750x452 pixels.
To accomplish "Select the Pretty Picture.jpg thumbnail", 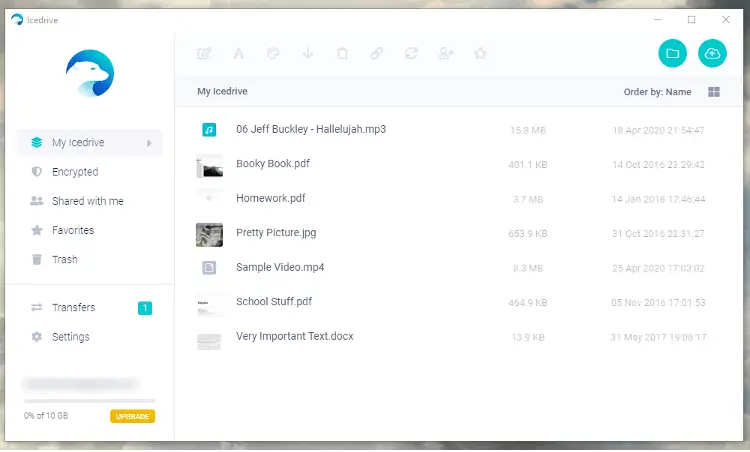I will (x=209, y=234).
